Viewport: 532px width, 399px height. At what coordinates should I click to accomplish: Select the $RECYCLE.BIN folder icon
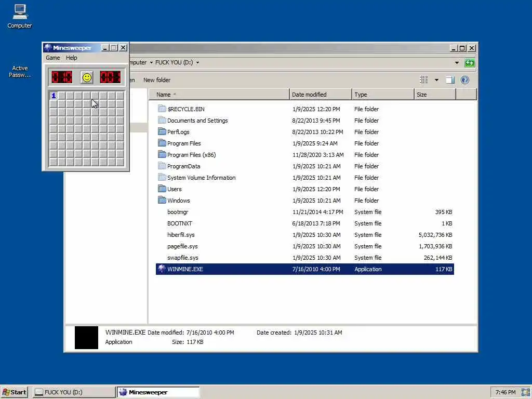point(162,109)
